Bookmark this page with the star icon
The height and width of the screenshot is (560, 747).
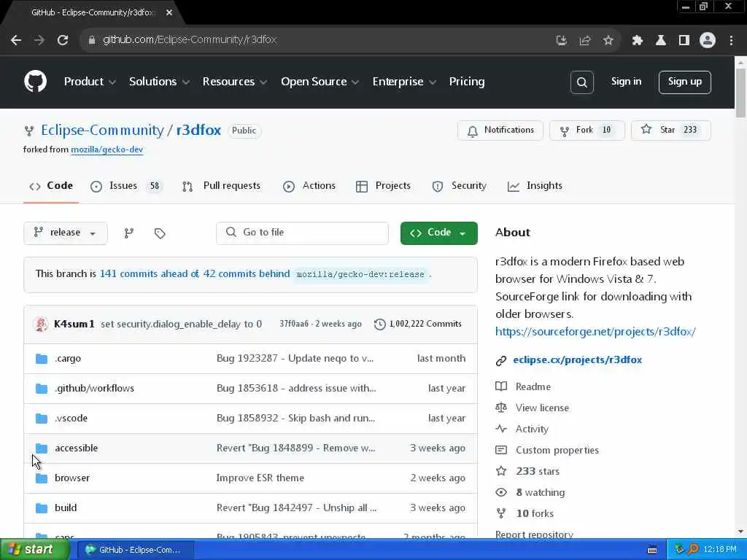pos(608,41)
